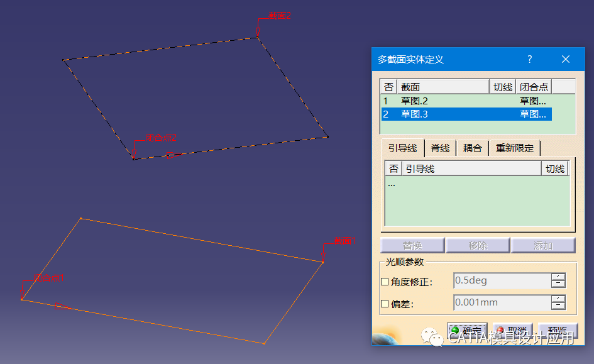594x364 pixels.
Task: Click the 0.5deg angle input field
Action: (502, 280)
